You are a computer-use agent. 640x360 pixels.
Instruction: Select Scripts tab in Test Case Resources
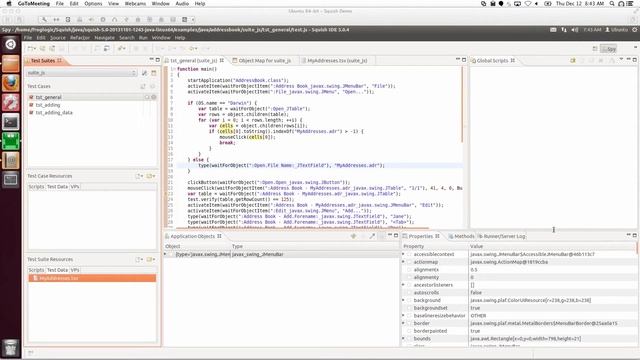36,187
